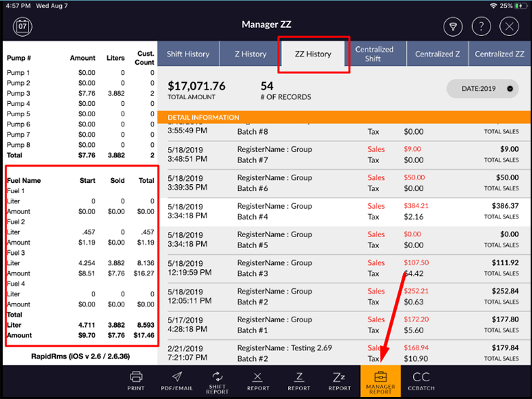This screenshot has width=532, height=399.
Task: Close the Manager ZZ screen
Action: [509, 27]
